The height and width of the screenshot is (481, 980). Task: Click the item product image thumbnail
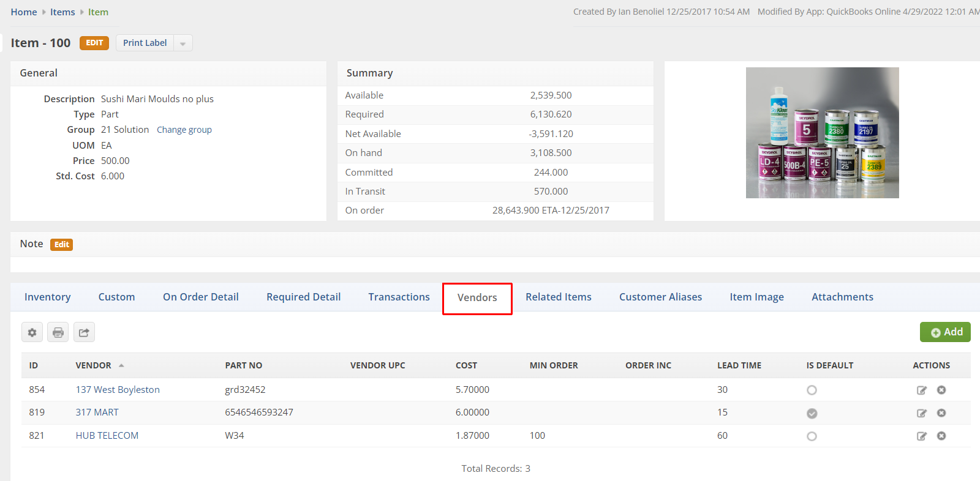(822, 133)
